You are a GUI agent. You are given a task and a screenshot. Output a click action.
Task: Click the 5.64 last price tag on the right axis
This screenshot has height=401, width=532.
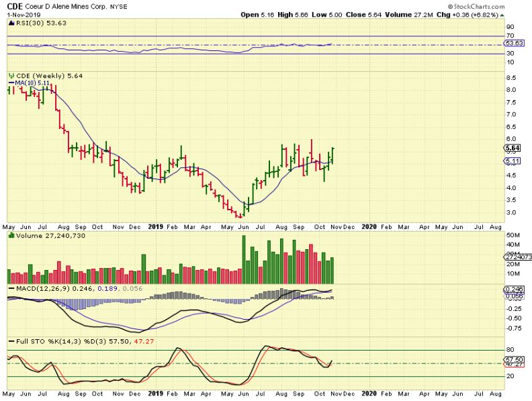coord(513,148)
